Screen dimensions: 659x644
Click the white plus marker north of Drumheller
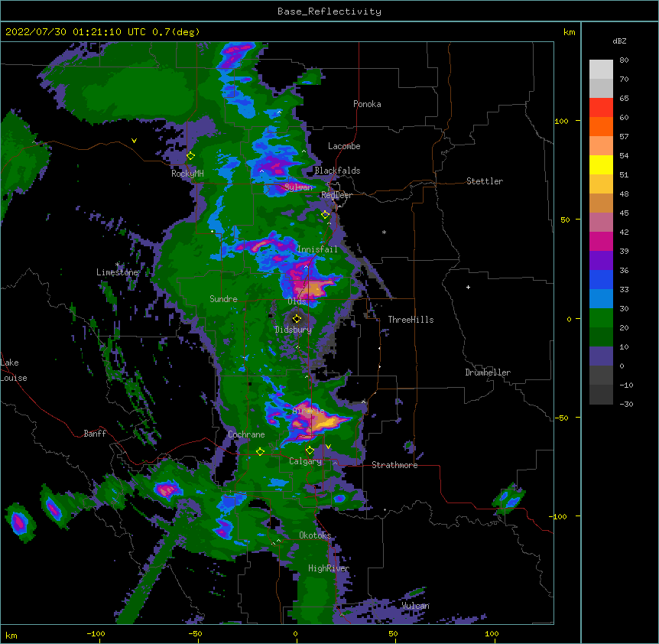(x=468, y=287)
